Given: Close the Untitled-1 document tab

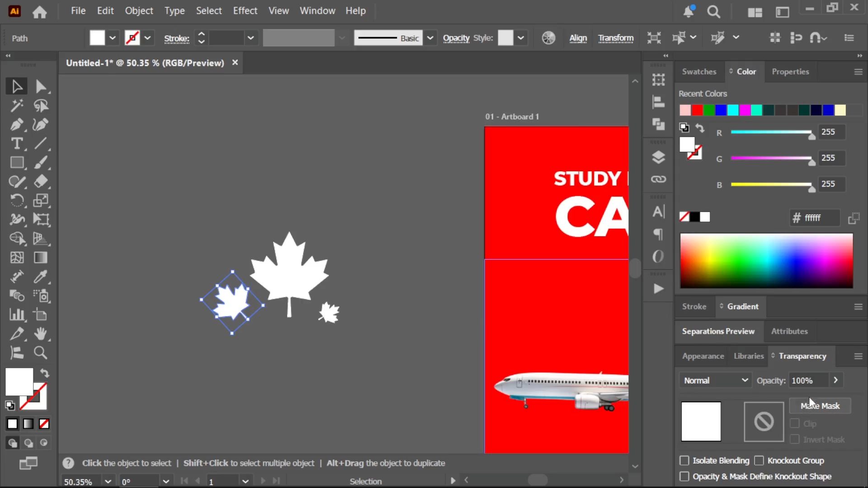Looking at the screenshot, I should point(235,63).
